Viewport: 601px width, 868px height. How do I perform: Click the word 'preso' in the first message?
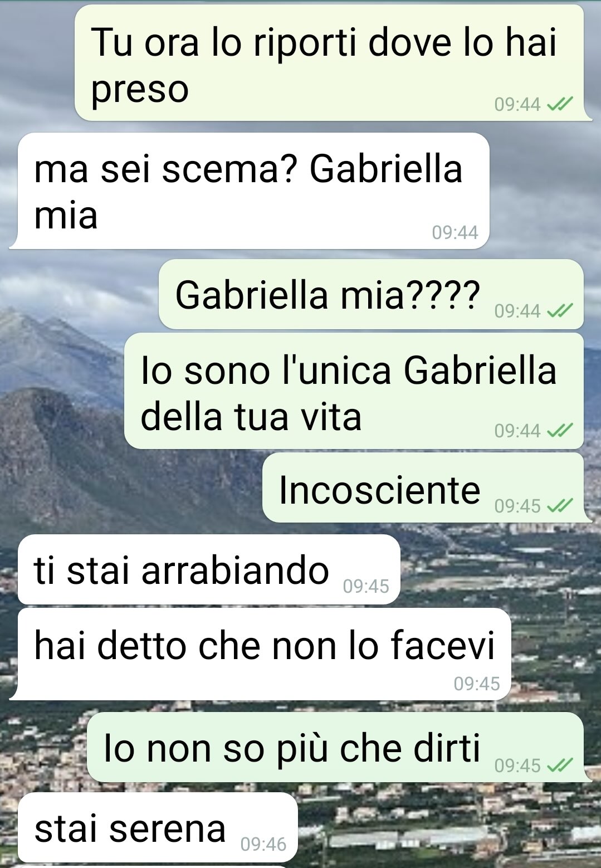click(x=140, y=90)
